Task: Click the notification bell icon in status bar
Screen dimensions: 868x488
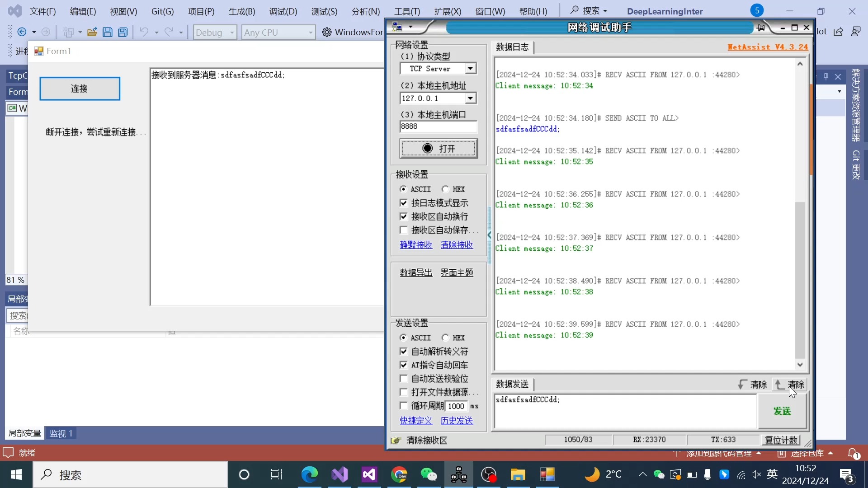Action: pyautogui.click(x=853, y=453)
